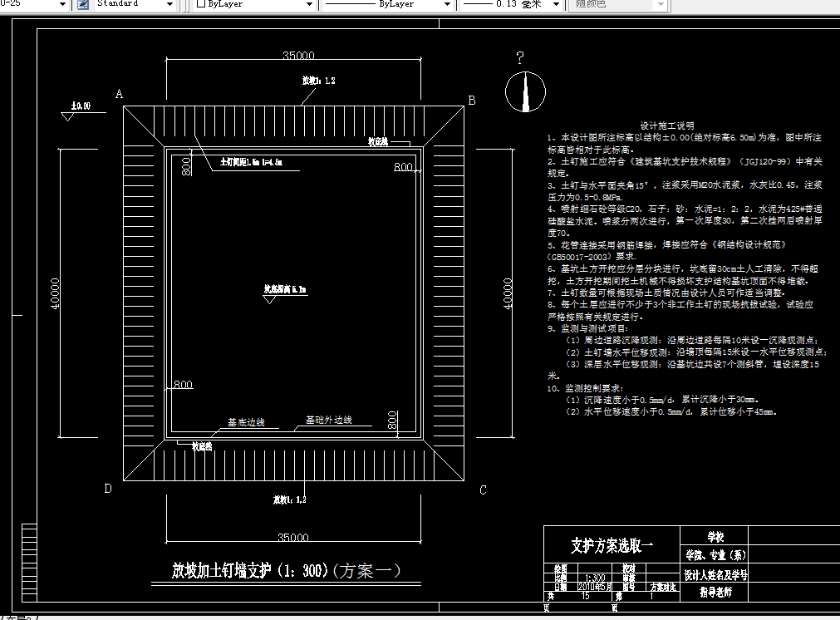Select sub-note (1)沉降速度小于0.5mm/d

click(662, 400)
